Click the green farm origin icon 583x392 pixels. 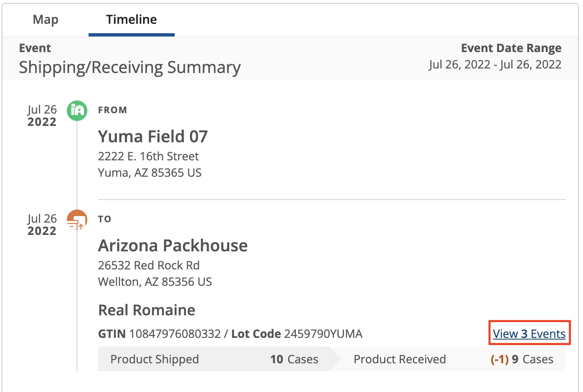[77, 111]
